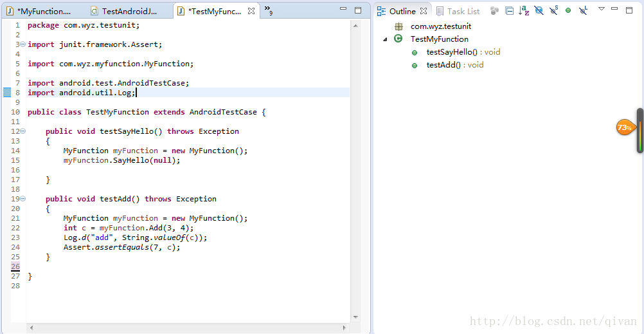Click the vertical meter bar beside 73%

coord(640,131)
